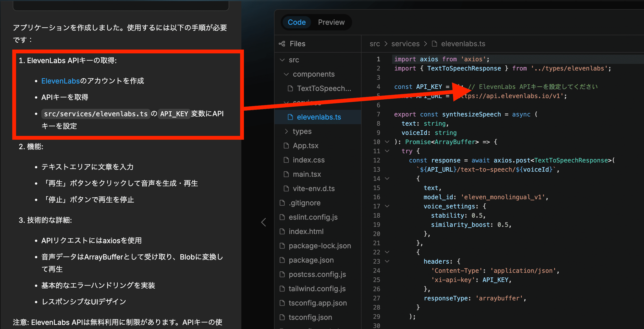This screenshot has height=329, width=644.
Task: Click the services breadcrumb segment
Action: (405, 44)
